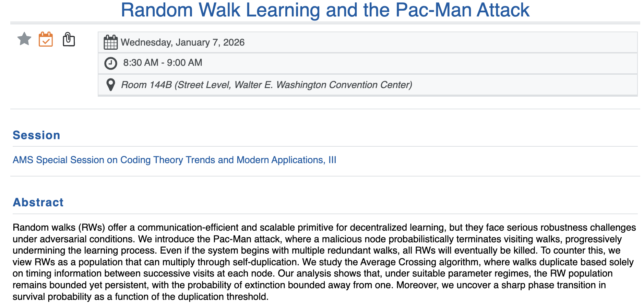This screenshot has height=305, width=644.
Task: Click the Session section heading
Action: (36, 135)
